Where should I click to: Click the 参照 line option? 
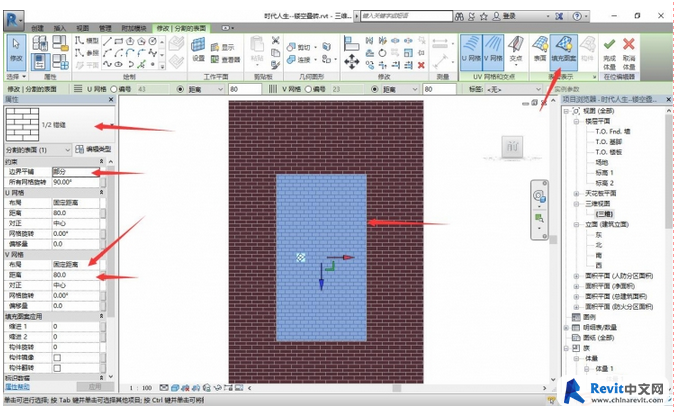(87, 53)
